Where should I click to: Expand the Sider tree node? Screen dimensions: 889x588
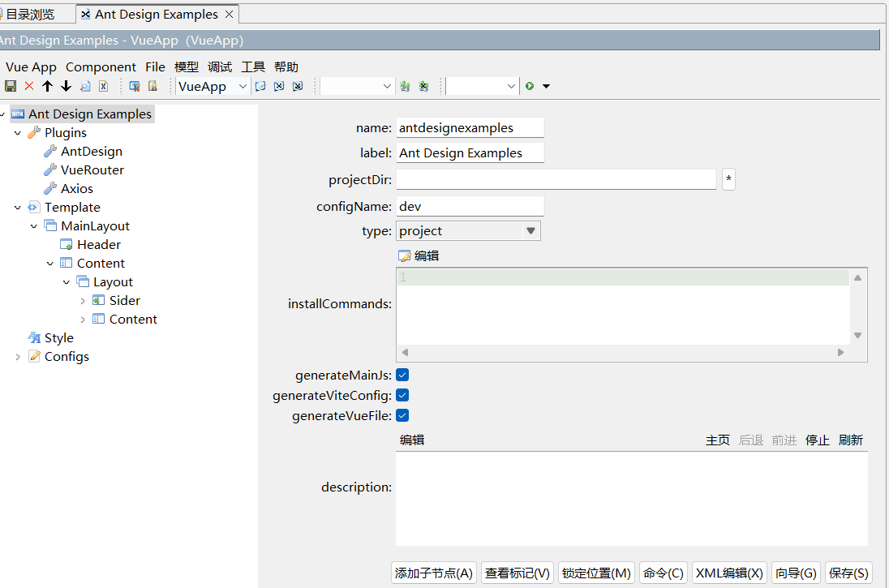point(83,301)
